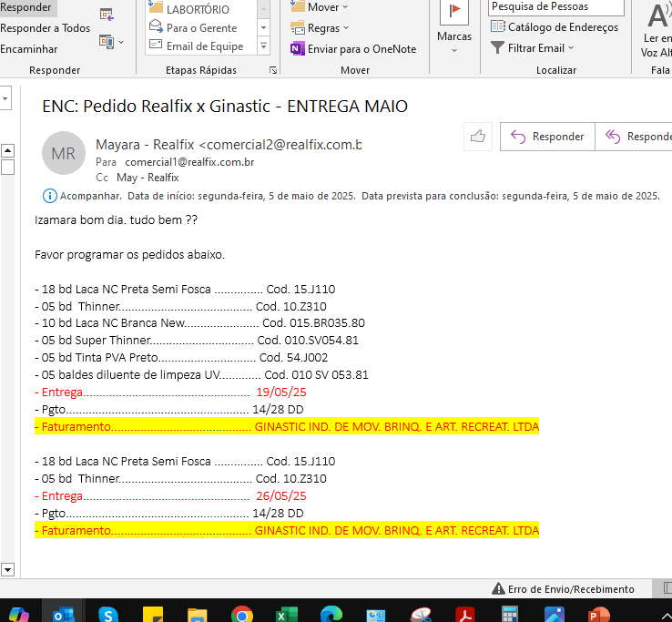Click the MR sender avatar

point(64,154)
